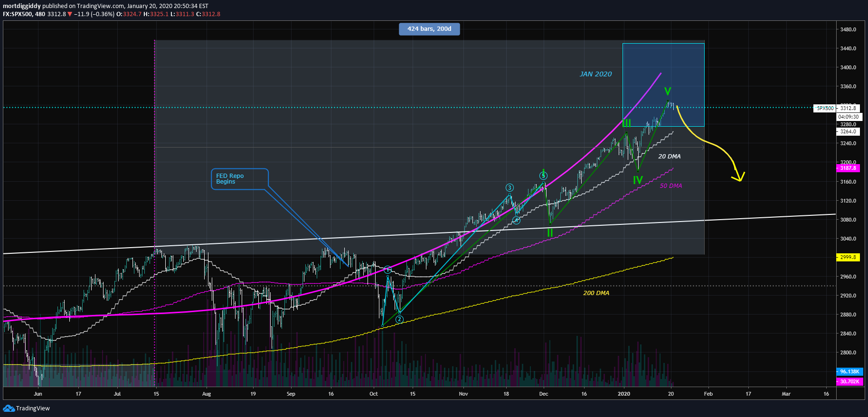This screenshot has height=417, width=868.
Task: Click the 2840.0 price axis tick
Action: coord(848,334)
